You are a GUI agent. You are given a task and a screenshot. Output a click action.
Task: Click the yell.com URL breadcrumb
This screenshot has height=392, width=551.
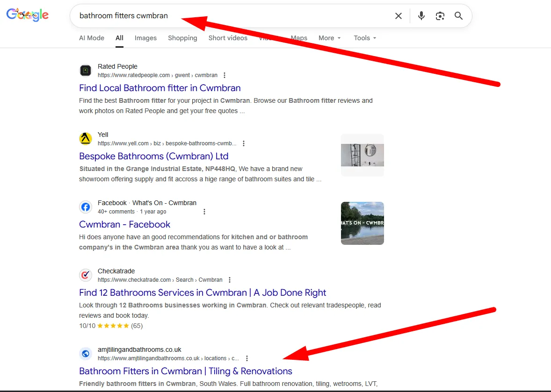(167, 143)
